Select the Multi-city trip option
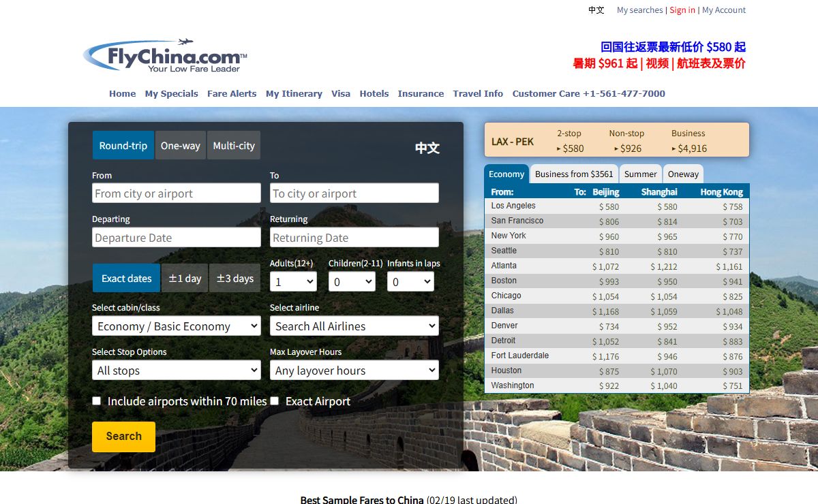This screenshot has height=504, width=818. coord(234,145)
